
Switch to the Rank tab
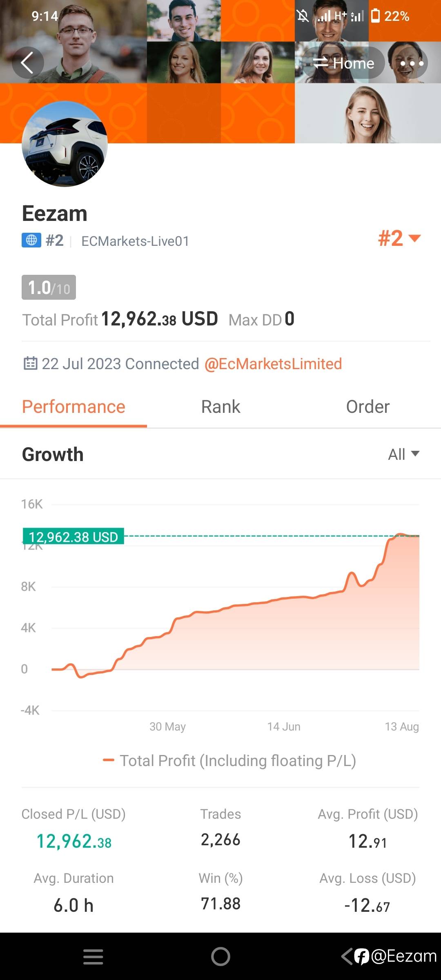pos(220,407)
